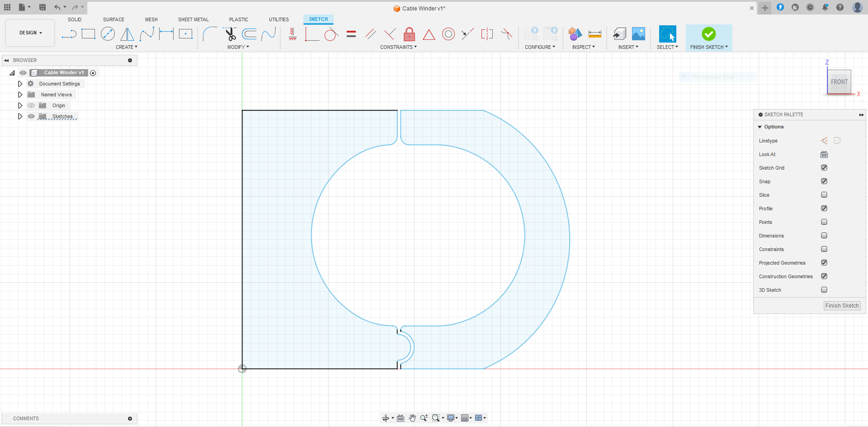The height and width of the screenshot is (427, 868).
Task: Toggle visibility of the Origin folder
Action: tap(31, 105)
